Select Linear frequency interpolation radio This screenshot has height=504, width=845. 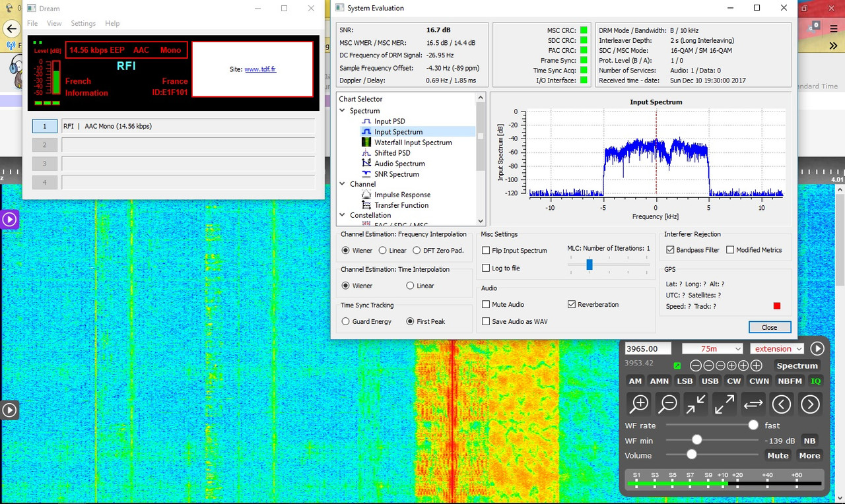[383, 250]
